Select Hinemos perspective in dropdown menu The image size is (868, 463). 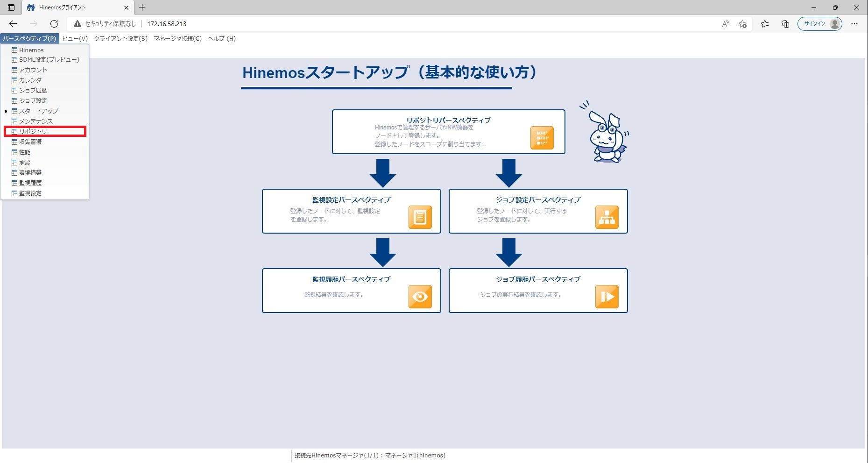tap(45, 50)
